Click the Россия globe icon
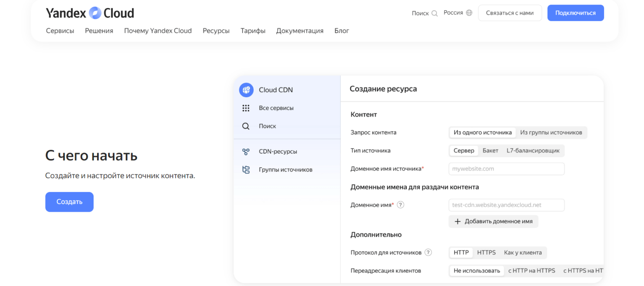 click(x=470, y=13)
